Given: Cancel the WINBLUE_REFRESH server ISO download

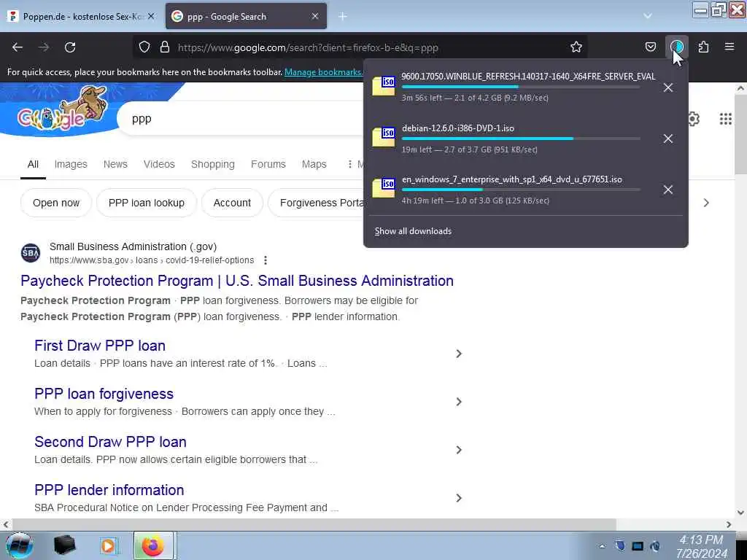Looking at the screenshot, I should (x=668, y=87).
